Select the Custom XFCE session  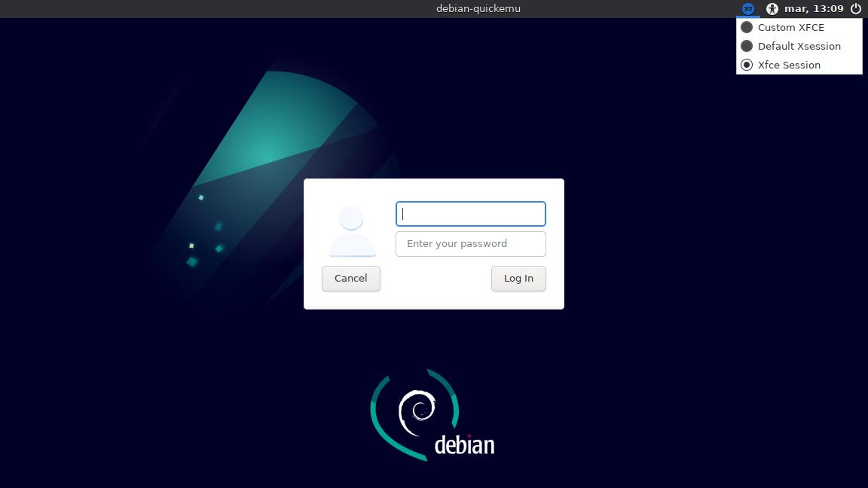(799, 27)
